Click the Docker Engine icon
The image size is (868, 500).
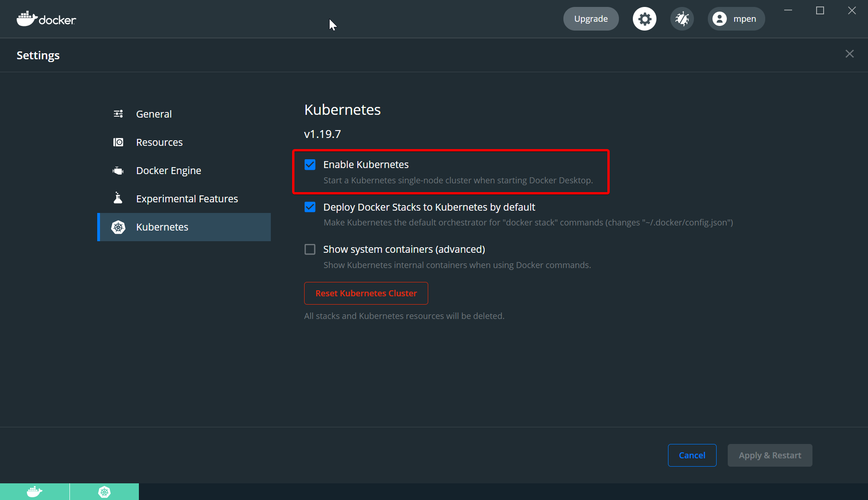[119, 171]
